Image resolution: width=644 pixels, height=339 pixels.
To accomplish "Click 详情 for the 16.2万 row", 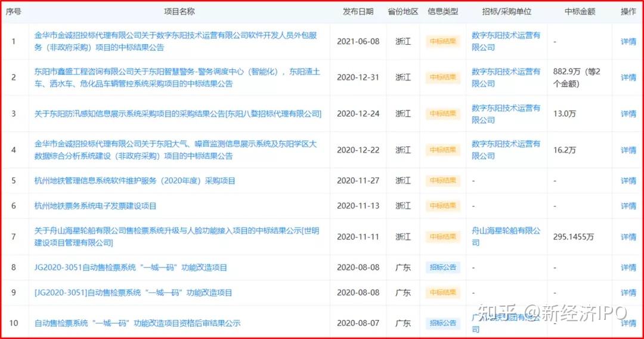I will click(x=628, y=150).
